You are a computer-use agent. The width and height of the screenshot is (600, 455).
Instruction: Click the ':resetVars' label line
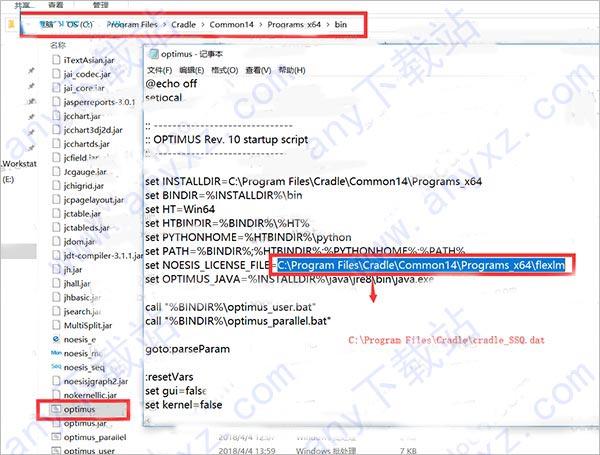[x=169, y=377]
